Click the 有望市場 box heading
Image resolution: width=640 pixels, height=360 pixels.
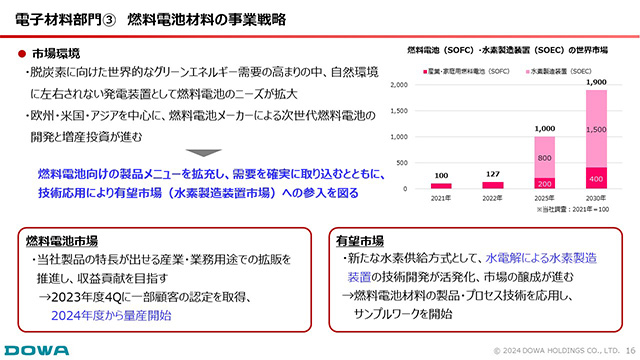(x=360, y=241)
